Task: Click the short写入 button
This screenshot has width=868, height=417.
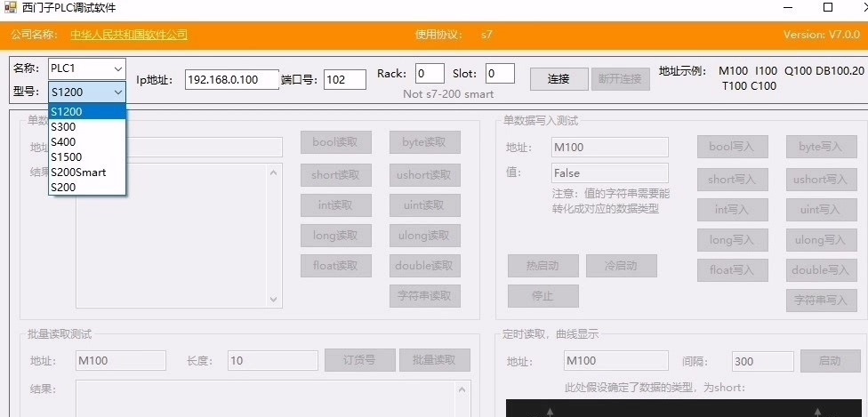Action: point(733,180)
